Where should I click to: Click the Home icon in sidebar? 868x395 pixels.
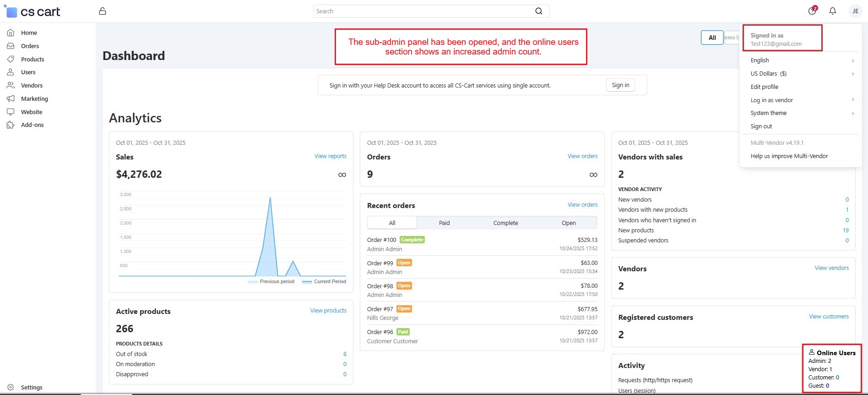[x=11, y=33]
